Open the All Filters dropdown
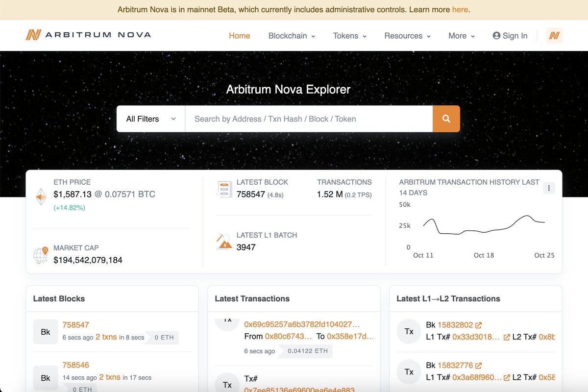This screenshot has width=588, height=392. point(151,119)
